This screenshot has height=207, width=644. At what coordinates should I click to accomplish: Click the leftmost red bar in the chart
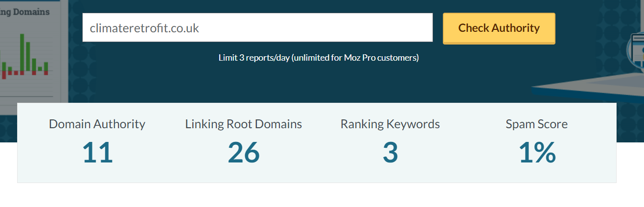4,75
